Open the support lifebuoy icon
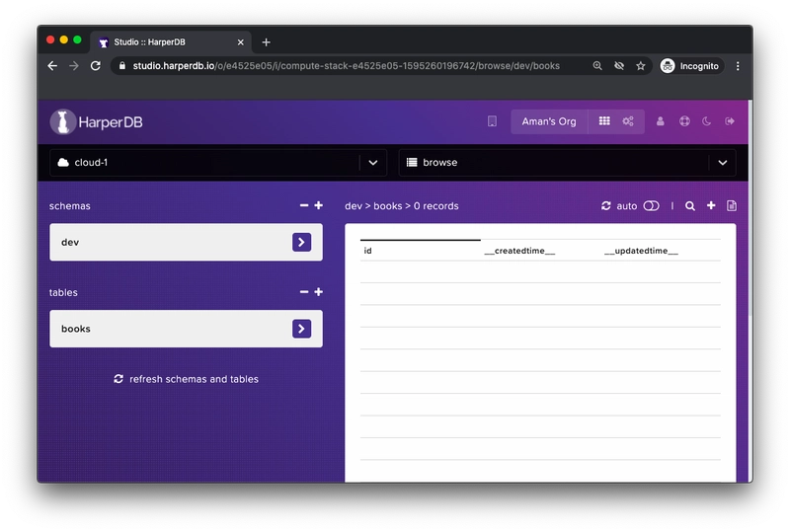Image resolution: width=790 pixels, height=532 pixels. (684, 121)
